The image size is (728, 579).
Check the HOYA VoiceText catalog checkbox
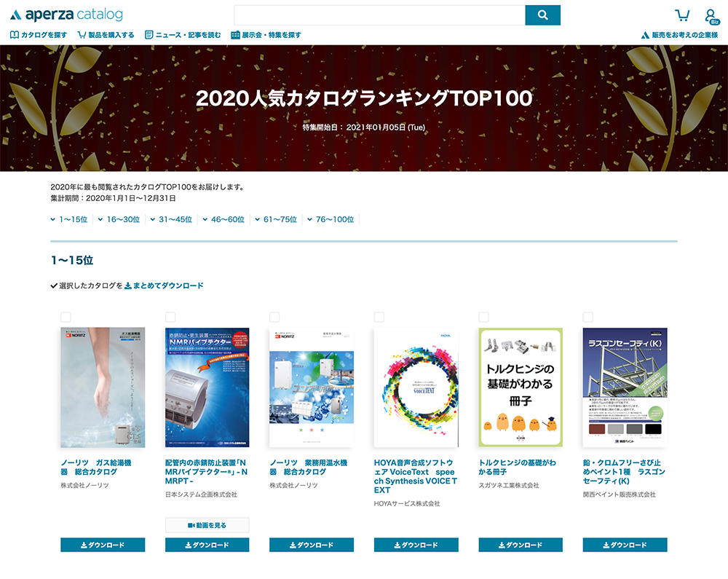(x=379, y=317)
